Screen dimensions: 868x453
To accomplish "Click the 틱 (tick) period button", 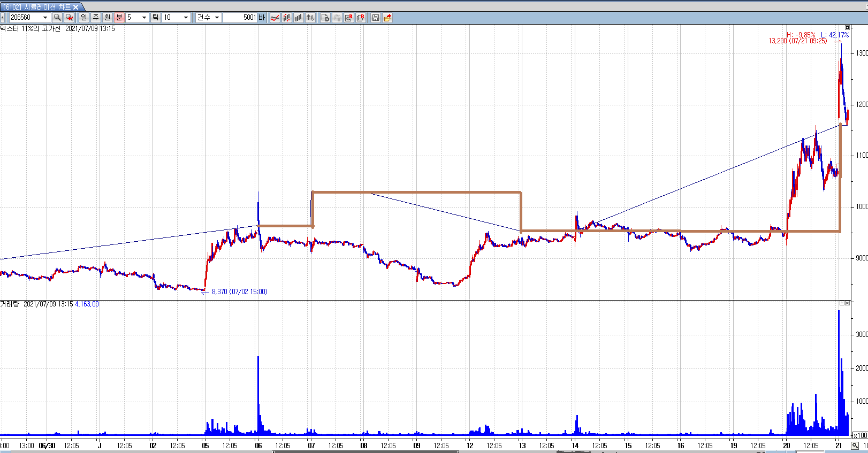I will 155,18.
